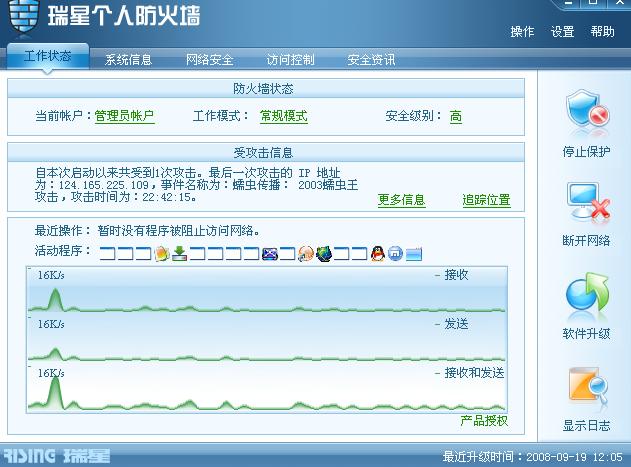This screenshot has width=631, height=467.
Task: Click the 显示日志 label
Action: point(586,426)
